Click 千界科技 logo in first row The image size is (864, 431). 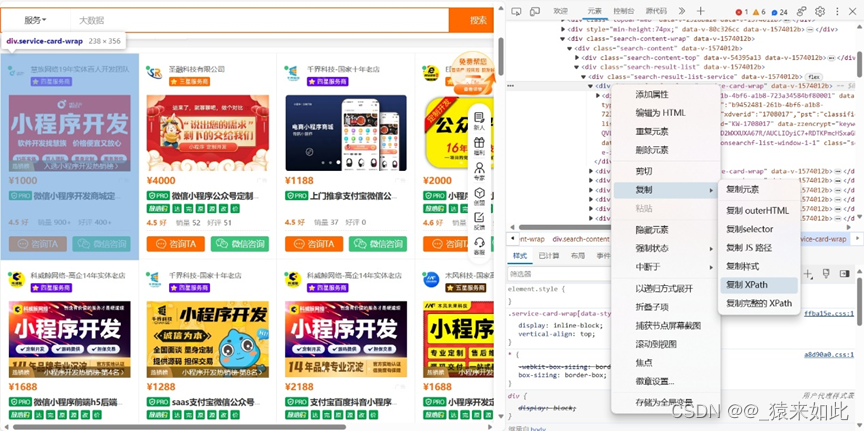pos(291,72)
